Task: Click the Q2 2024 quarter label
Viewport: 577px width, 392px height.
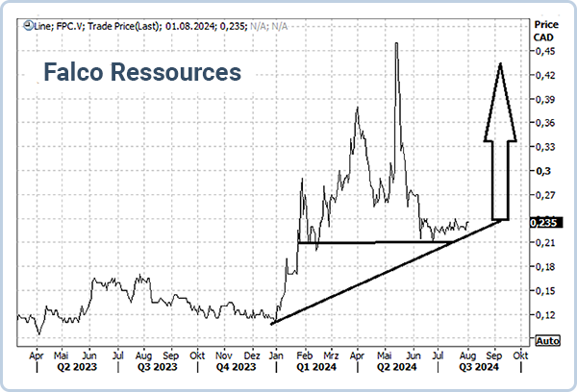Action: click(396, 367)
